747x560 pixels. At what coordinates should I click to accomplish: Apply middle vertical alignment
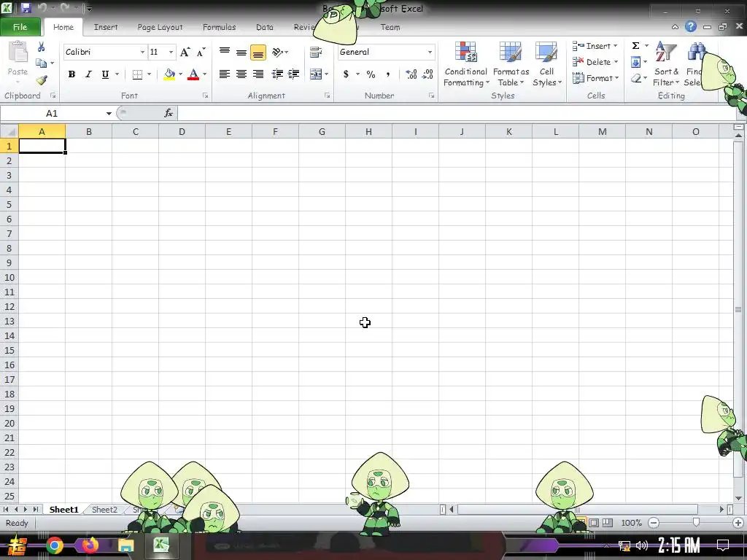(241, 52)
